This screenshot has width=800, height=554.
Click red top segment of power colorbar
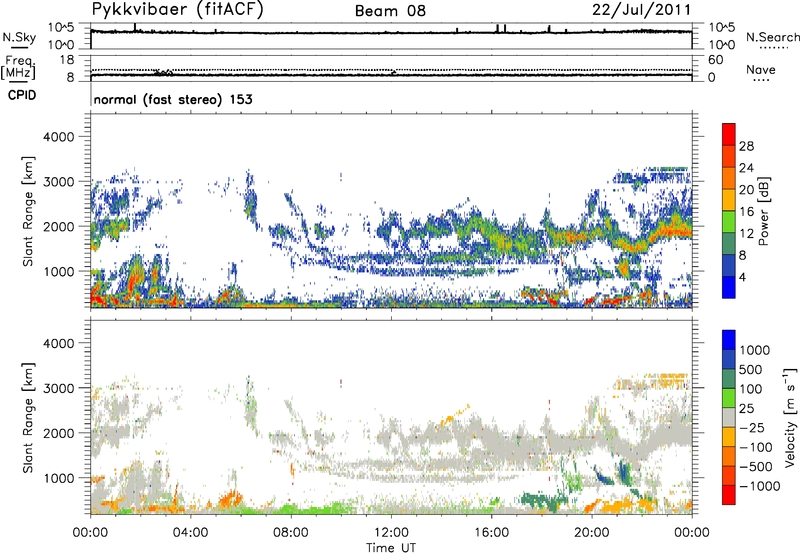(x=729, y=134)
